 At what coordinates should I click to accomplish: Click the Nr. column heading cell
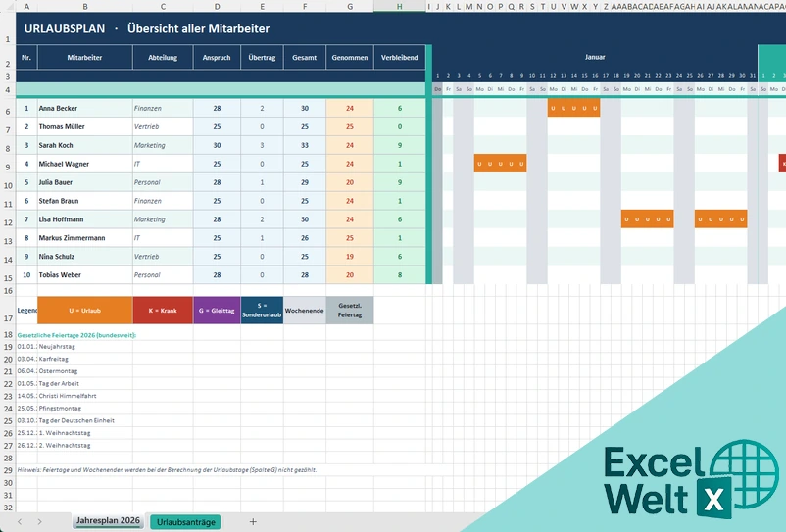pyautogui.click(x=26, y=58)
